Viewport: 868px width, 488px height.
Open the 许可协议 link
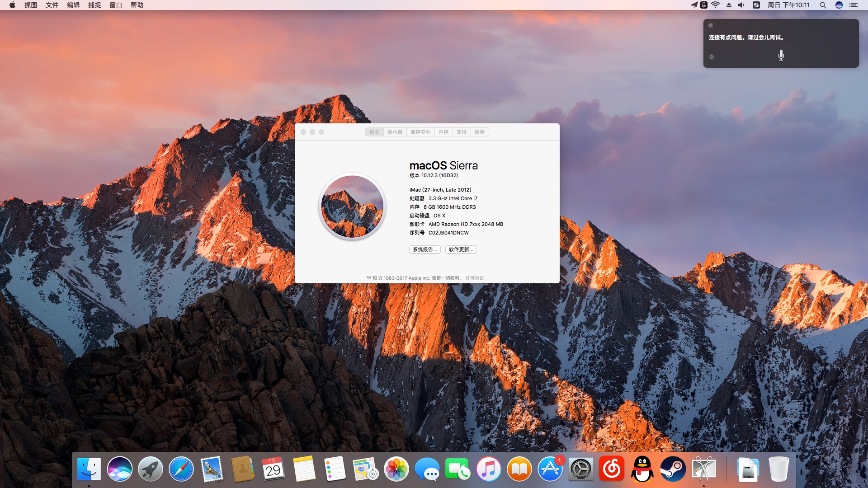(x=475, y=278)
